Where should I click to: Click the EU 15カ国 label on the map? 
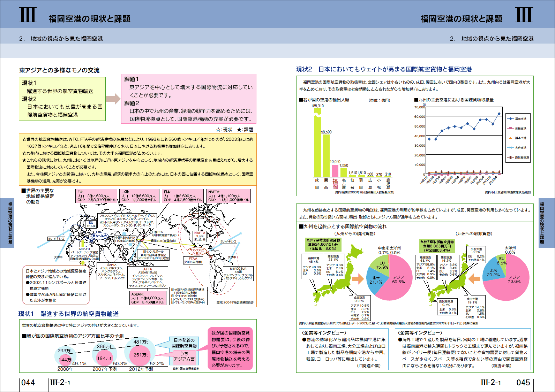click(91, 224)
